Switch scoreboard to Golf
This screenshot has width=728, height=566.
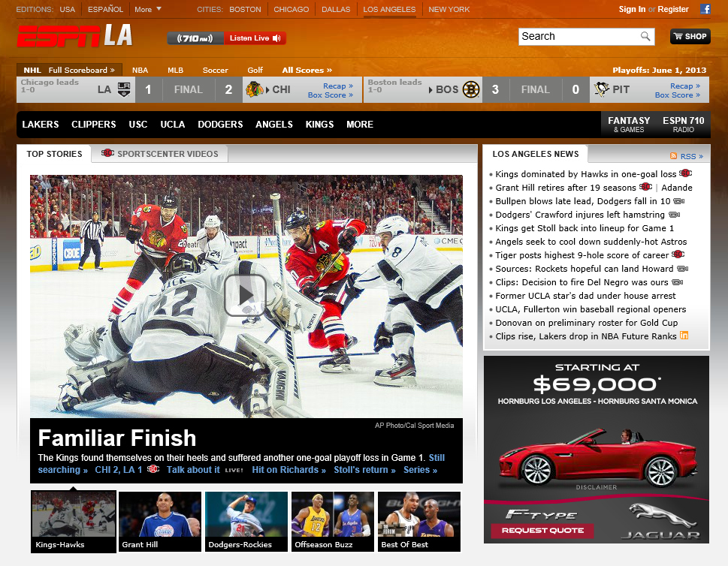coord(255,70)
